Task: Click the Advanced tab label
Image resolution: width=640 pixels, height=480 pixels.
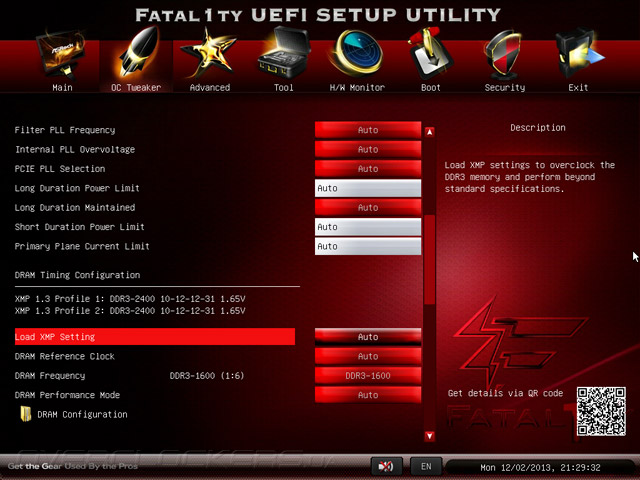Action: (x=210, y=88)
